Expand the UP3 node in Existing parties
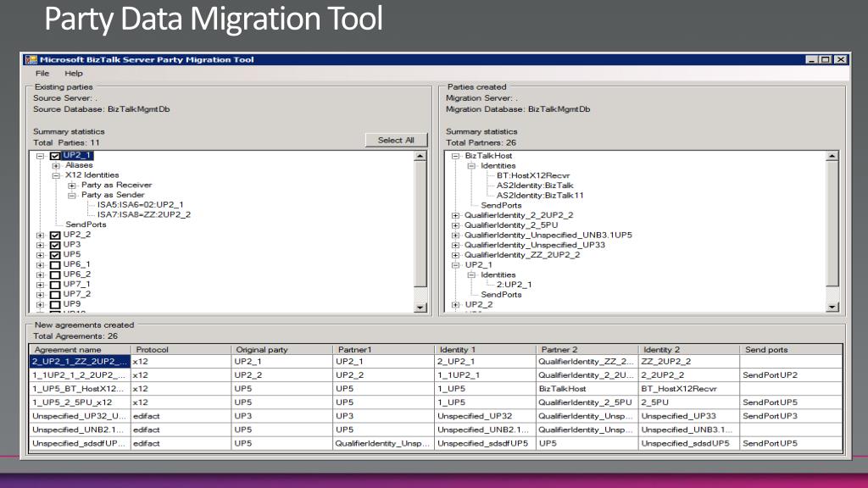The width and height of the screenshot is (868, 488). pos(40,245)
